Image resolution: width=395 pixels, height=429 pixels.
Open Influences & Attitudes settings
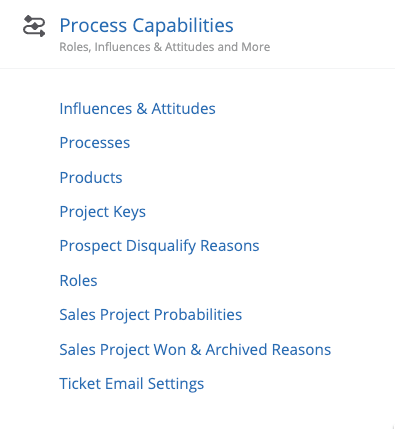tap(137, 109)
